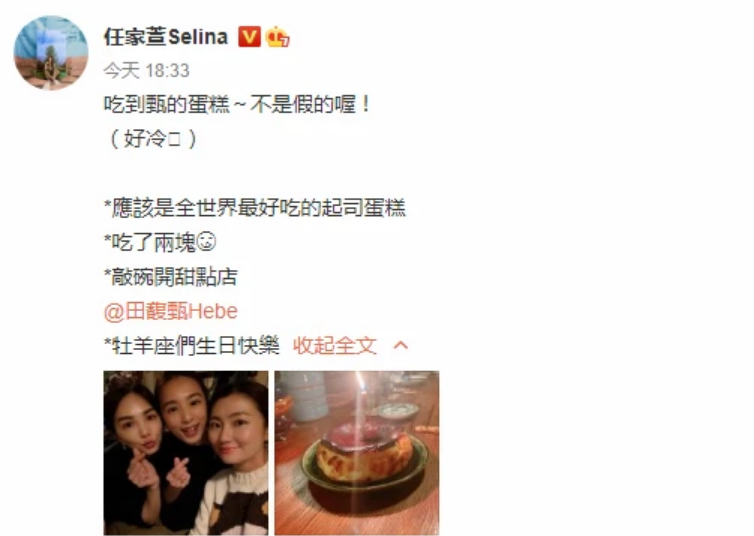Click the square emoji placeholder after 好冷
754x536 pixels.
(x=175, y=139)
